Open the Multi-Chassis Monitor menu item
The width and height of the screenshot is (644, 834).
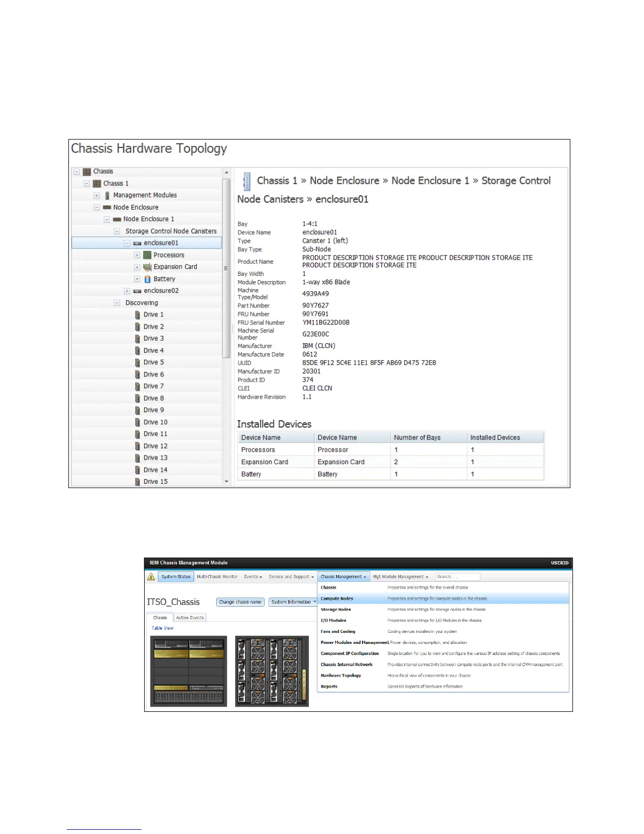[217, 577]
